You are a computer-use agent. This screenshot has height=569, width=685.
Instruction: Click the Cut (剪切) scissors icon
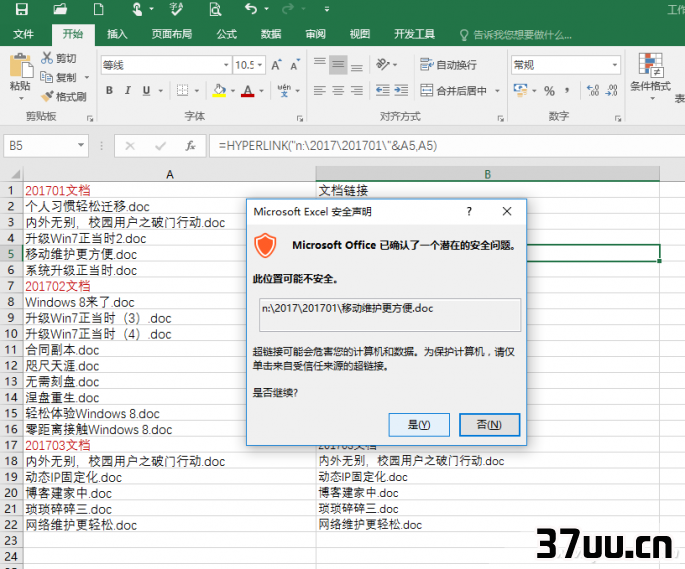point(47,58)
